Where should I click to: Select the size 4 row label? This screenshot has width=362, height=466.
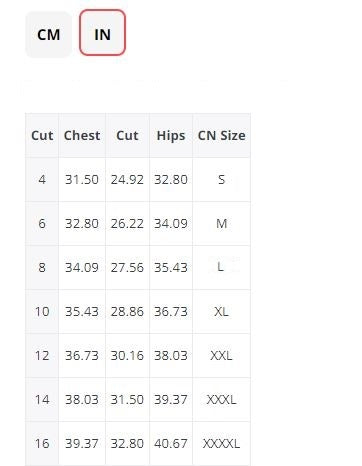pos(42,180)
